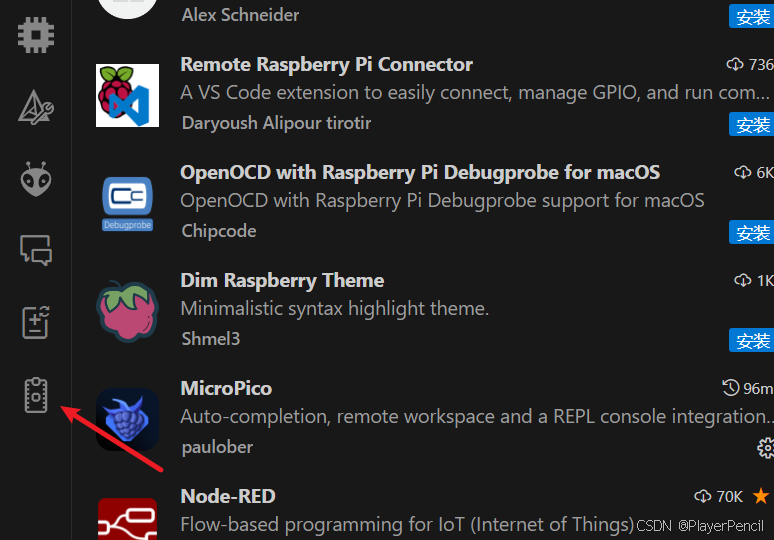The image size is (774, 540).
Task: Click the Node-RED star rating icon
Action: [761, 496]
